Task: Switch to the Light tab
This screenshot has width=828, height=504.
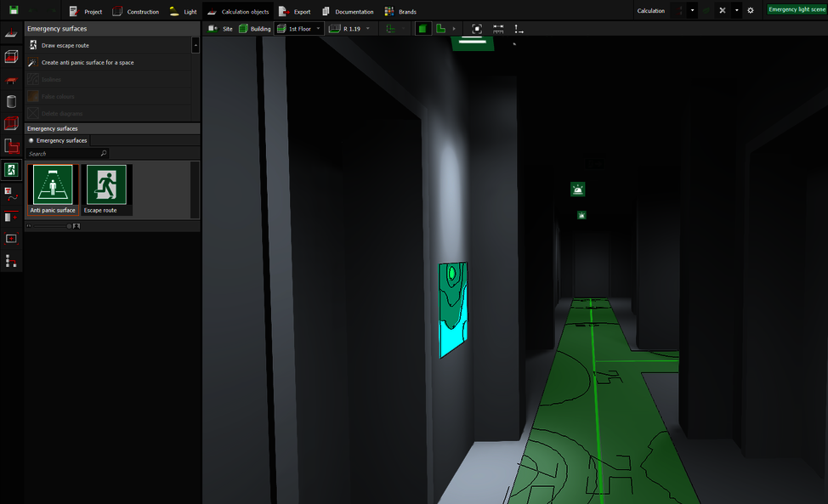Action: pyautogui.click(x=183, y=11)
